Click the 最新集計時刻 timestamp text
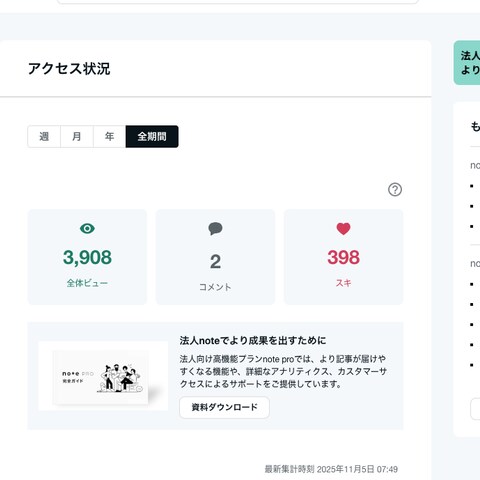This screenshot has width=480, height=480. pos(331,469)
